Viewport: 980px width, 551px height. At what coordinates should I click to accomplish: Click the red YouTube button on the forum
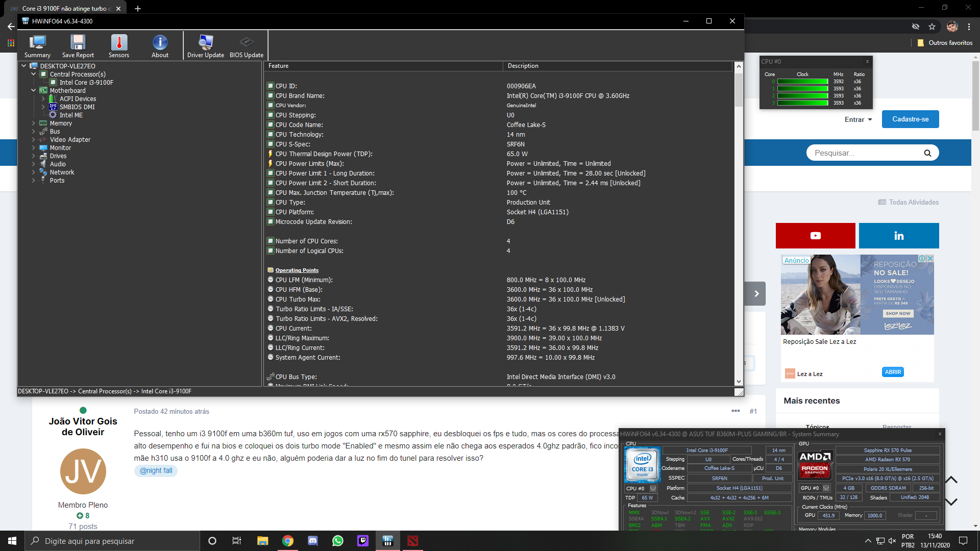pos(815,236)
